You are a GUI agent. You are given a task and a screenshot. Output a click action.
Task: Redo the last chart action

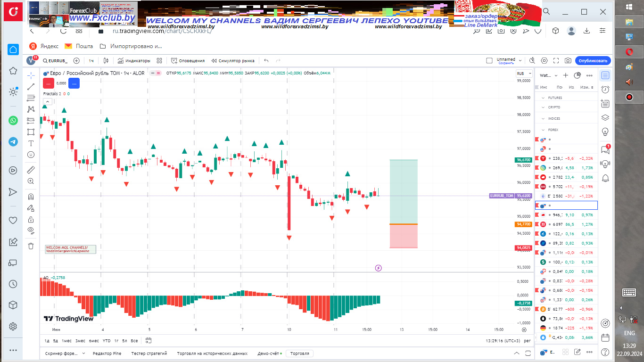(x=278, y=61)
